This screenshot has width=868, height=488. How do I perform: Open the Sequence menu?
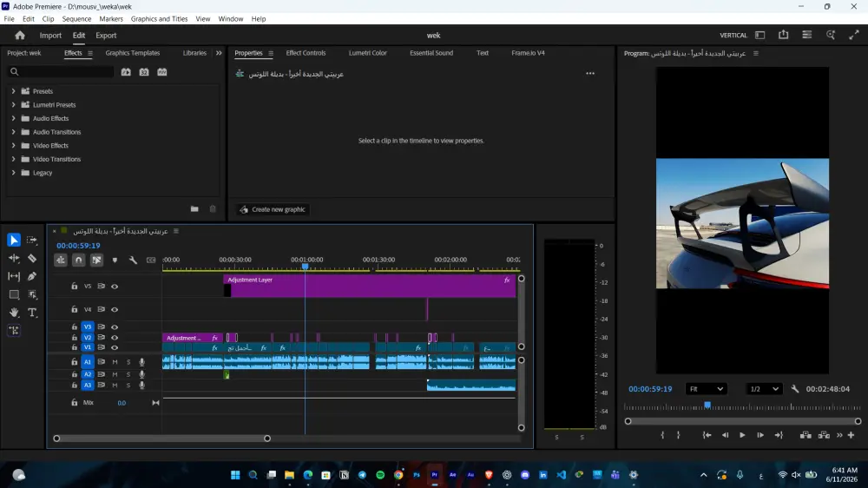click(x=76, y=19)
